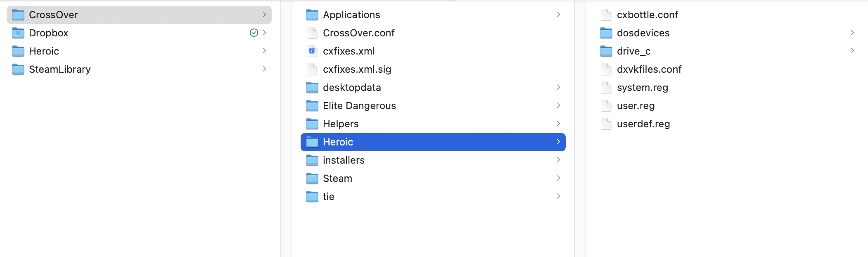Select the 'Elite Dangerous' folder name
The width and height of the screenshot is (868, 257).
pyautogui.click(x=359, y=106)
